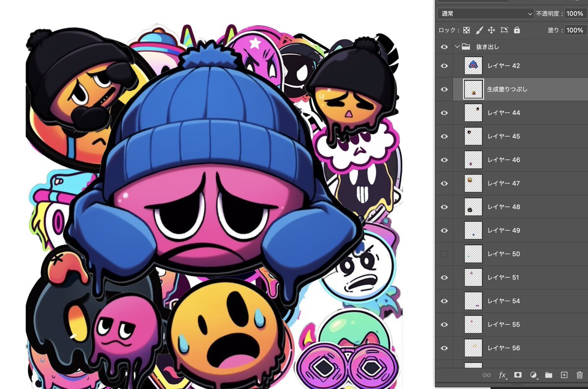Collapse the 抜き出し group chevron
Viewport: 588px width, 389px height.
click(x=457, y=47)
